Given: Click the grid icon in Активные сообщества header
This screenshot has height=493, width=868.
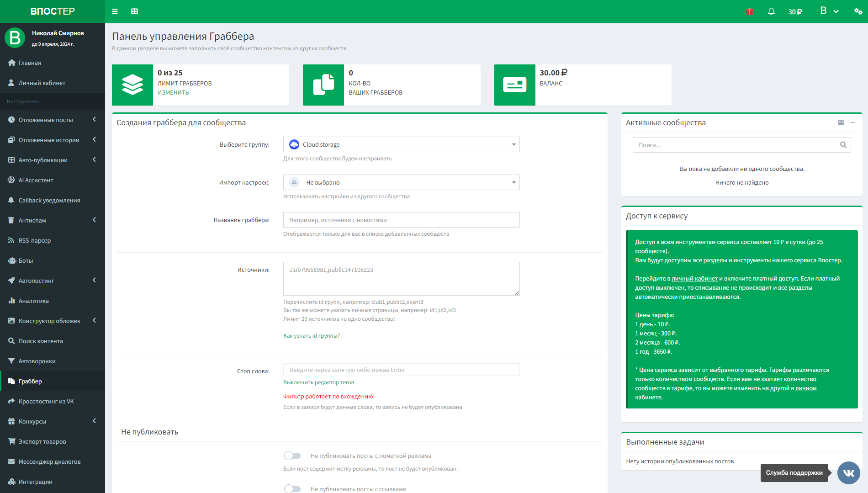Looking at the screenshot, I should click(841, 122).
